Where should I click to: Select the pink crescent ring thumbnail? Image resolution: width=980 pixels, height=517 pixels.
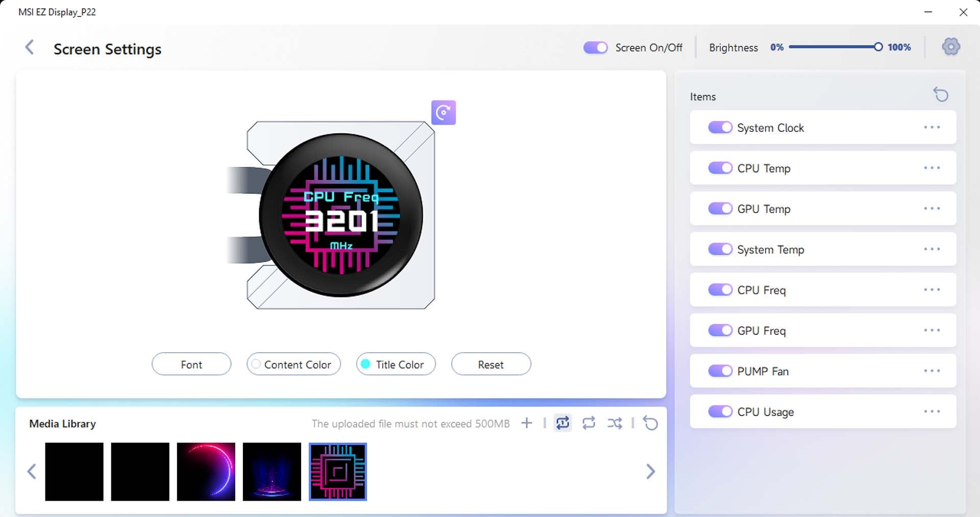pyautogui.click(x=206, y=472)
